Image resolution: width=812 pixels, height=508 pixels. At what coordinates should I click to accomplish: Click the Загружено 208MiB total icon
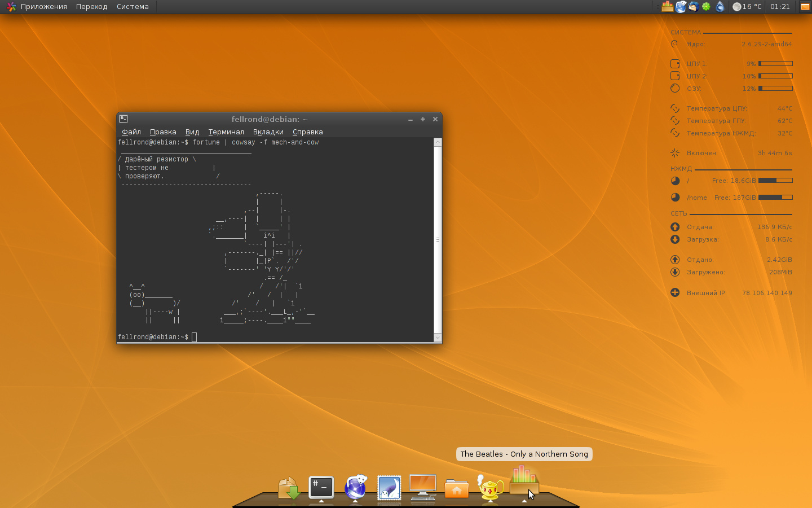675,272
